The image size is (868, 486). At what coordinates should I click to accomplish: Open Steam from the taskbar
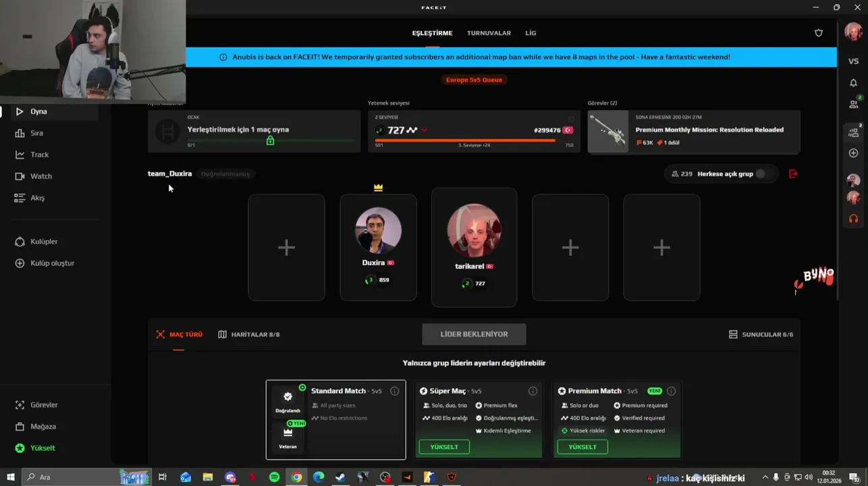click(340, 477)
